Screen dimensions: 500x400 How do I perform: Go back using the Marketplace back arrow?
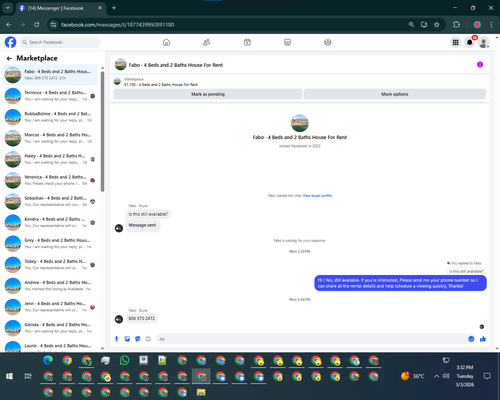[x=9, y=59]
